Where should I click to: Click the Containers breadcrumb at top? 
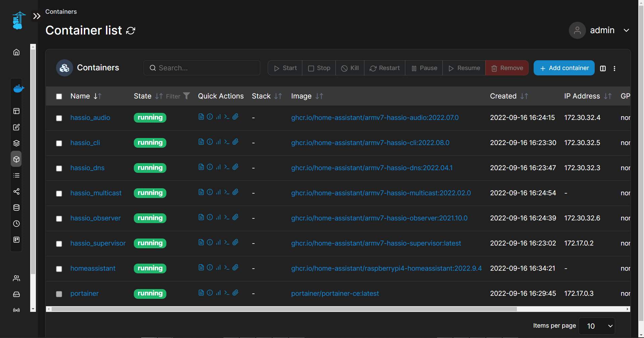[x=61, y=12]
